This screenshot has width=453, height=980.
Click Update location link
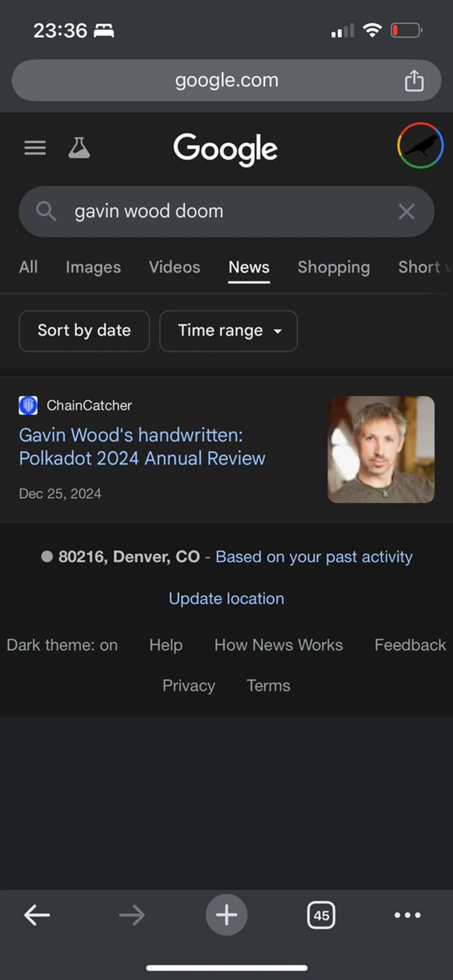[x=226, y=598]
